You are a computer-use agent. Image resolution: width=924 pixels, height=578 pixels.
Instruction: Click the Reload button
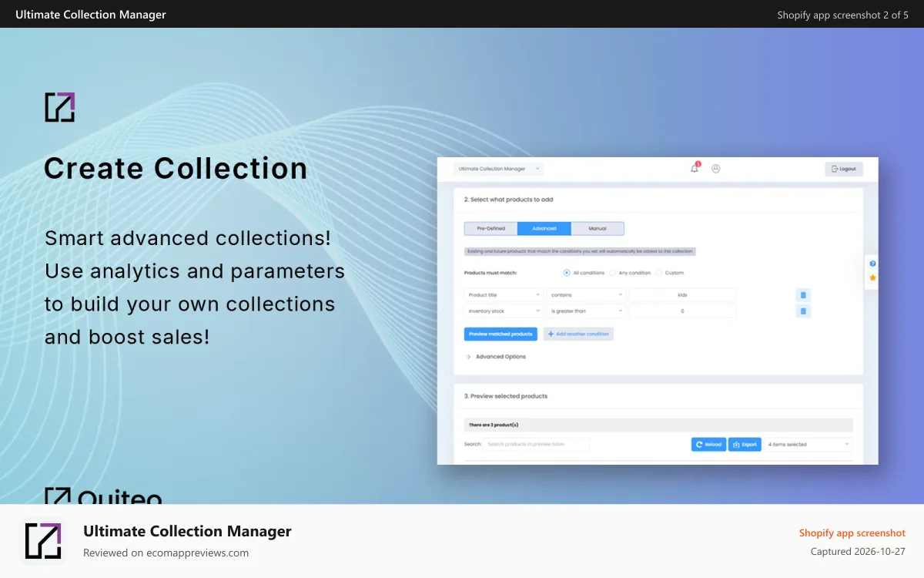pos(708,445)
